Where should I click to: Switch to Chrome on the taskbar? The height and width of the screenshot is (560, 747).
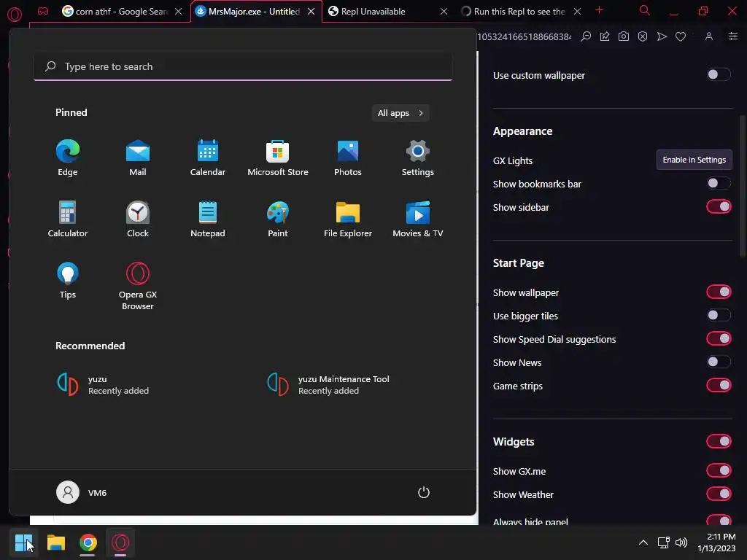pyautogui.click(x=88, y=542)
